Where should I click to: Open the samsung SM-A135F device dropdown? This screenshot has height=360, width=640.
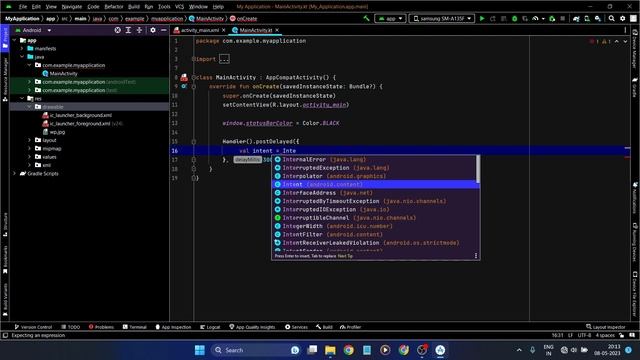click(x=442, y=18)
